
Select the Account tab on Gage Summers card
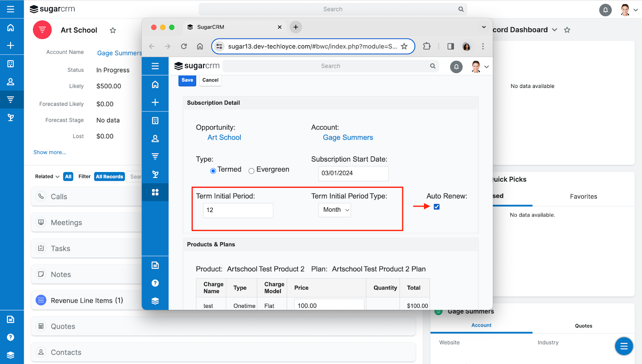pyautogui.click(x=481, y=325)
